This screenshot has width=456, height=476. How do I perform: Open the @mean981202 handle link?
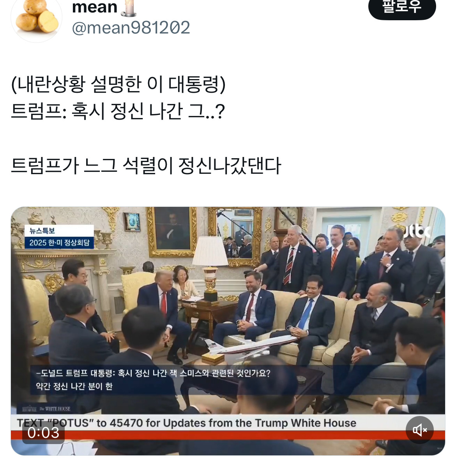pos(131,28)
